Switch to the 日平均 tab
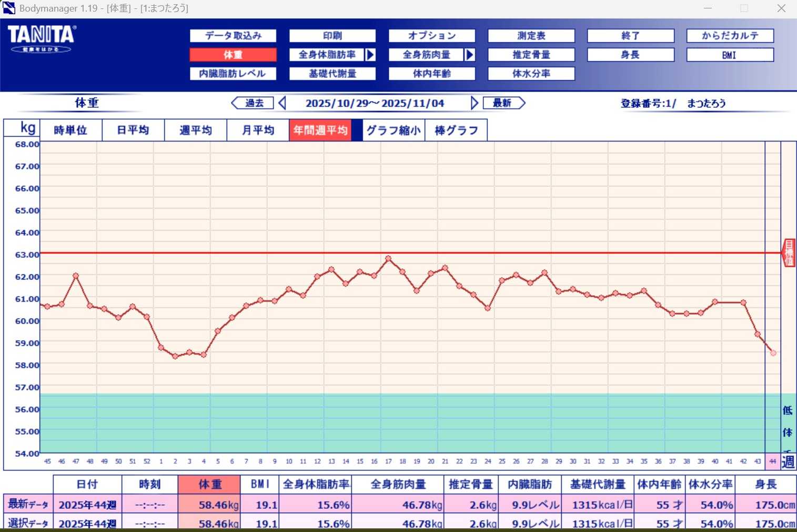Screen dimensions: 797x532 tap(133, 130)
